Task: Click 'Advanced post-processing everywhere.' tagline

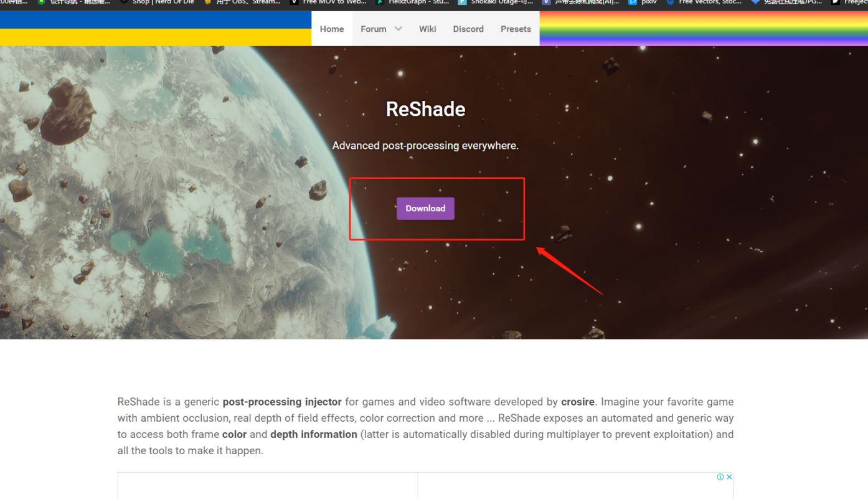Action: (x=425, y=146)
